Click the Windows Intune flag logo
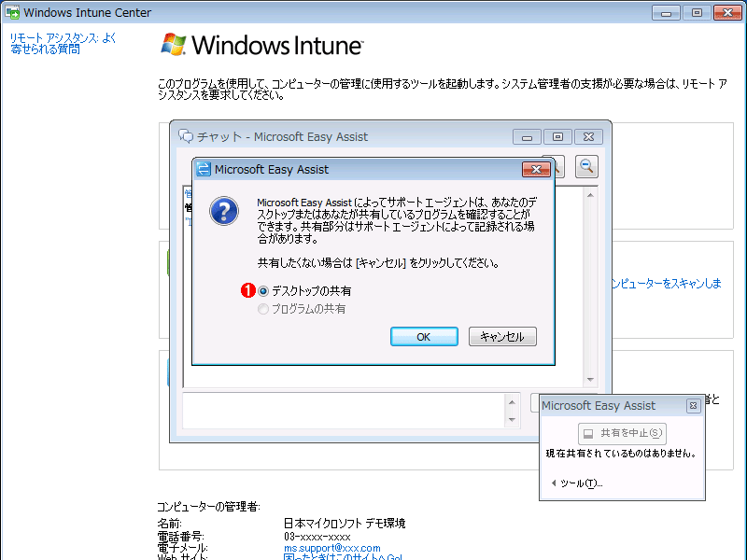This screenshot has height=560, width=747. [x=173, y=45]
